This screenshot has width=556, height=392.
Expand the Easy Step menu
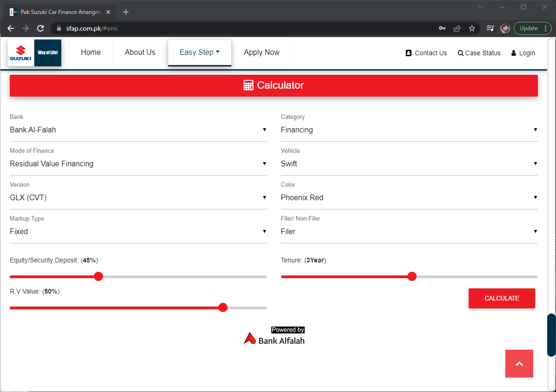pos(200,52)
